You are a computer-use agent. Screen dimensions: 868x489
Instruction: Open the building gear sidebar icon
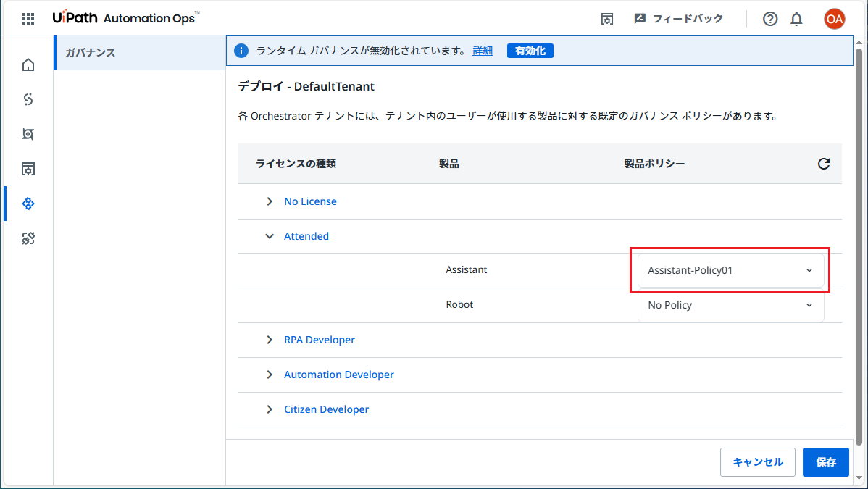[x=28, y=169]
